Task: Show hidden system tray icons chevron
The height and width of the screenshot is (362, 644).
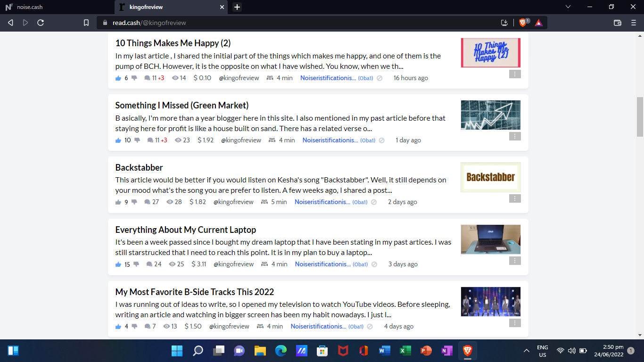Action: click(526, 351)
